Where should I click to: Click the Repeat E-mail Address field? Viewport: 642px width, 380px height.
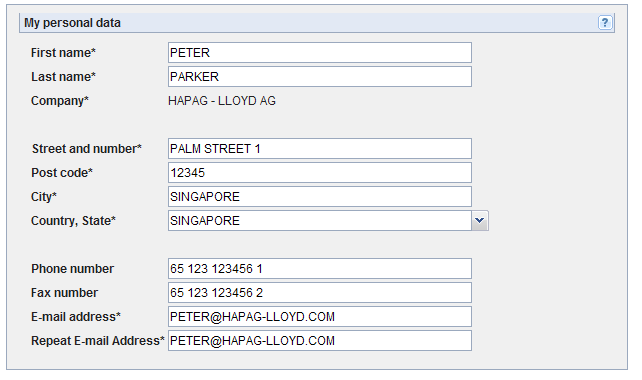320,341
